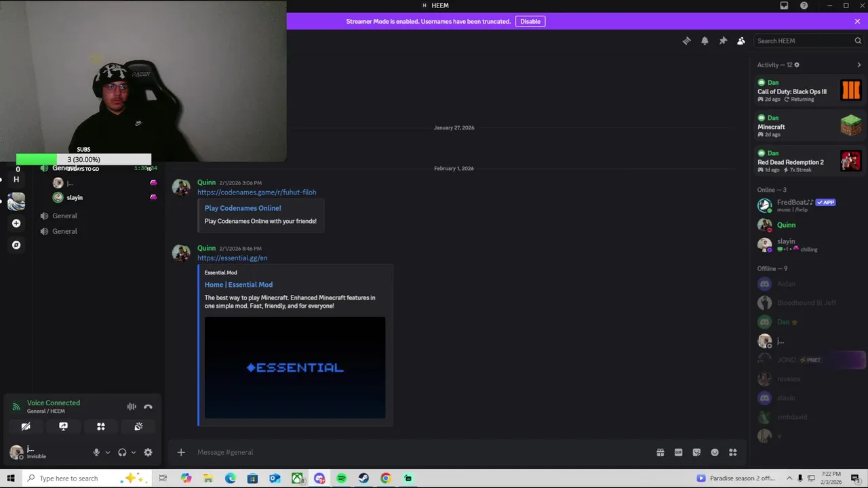The width and height of the screenshot is (868, 488).
Task: Open notification settings bell icon
Action: click(705, 41)
